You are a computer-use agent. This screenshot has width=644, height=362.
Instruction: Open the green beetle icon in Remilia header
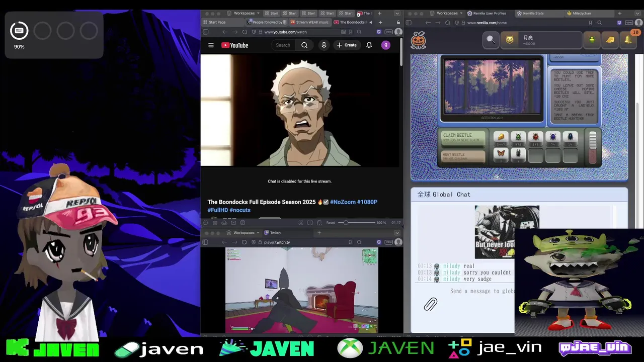(x=592, y=40)
